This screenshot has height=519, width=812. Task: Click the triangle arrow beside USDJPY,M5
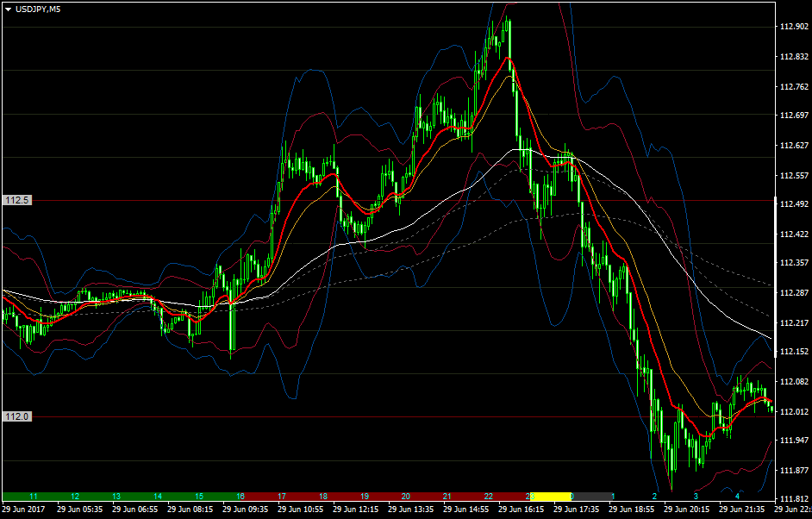[x=9, y=9]
